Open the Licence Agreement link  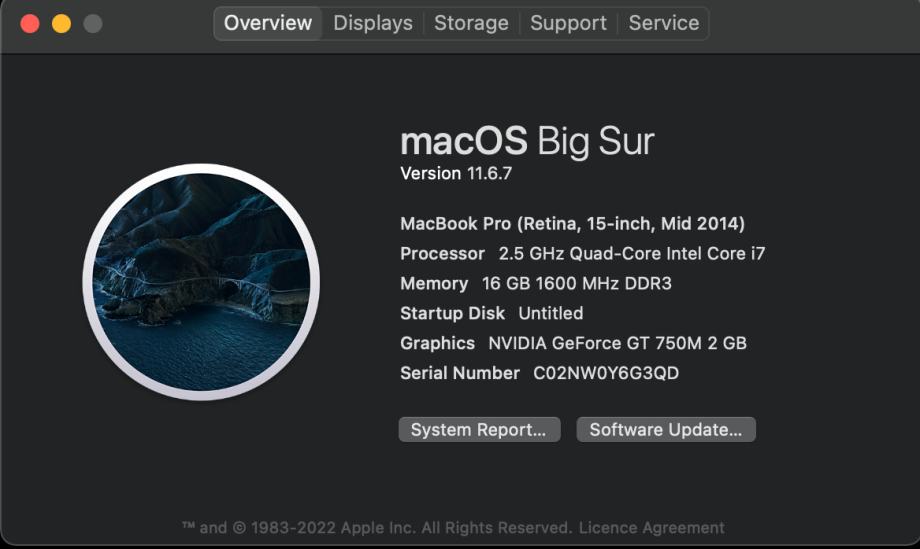tap(651, 527)
